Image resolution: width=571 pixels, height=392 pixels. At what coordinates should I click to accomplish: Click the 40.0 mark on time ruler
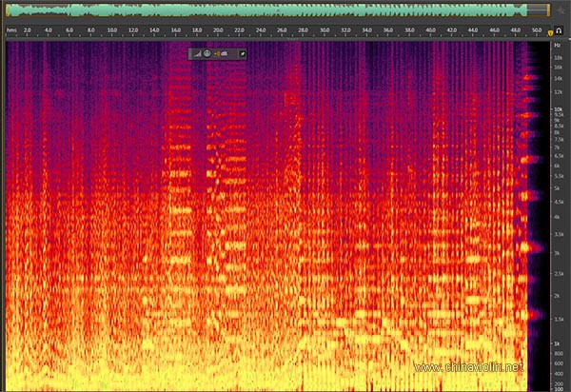[x=431, y=30]
